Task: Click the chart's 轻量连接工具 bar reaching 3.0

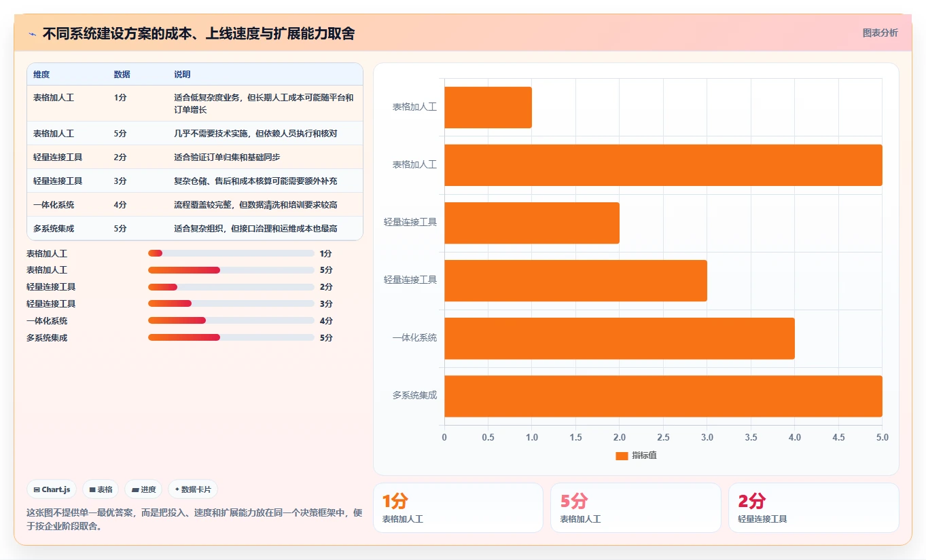Action: tap(575, 280)
